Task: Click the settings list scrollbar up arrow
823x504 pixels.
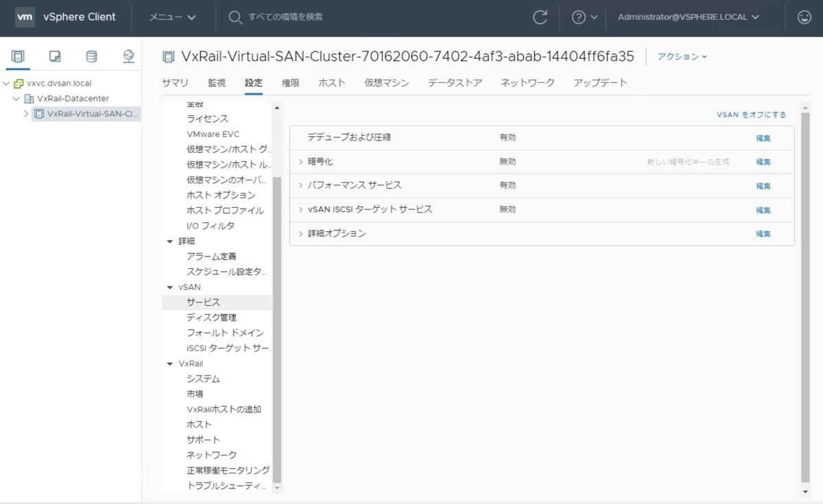Action: [x=277, y=108]
